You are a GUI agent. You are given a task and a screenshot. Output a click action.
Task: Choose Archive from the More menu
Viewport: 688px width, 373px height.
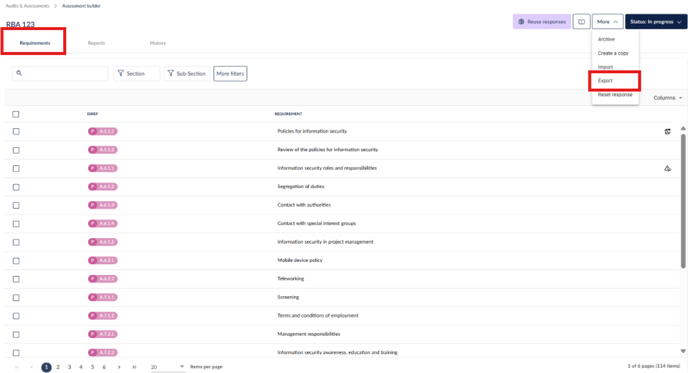(606, 39)
